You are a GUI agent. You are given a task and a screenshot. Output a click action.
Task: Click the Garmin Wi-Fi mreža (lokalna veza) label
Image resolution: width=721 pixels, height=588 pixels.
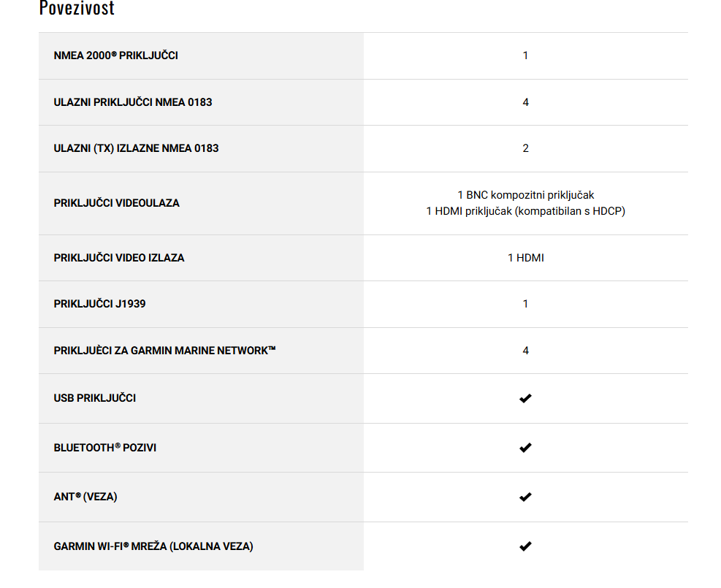point(153,546)
